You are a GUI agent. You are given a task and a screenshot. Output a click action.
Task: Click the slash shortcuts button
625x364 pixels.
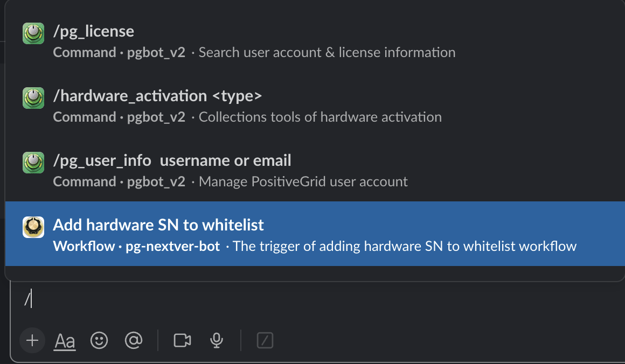click(265, 340)
